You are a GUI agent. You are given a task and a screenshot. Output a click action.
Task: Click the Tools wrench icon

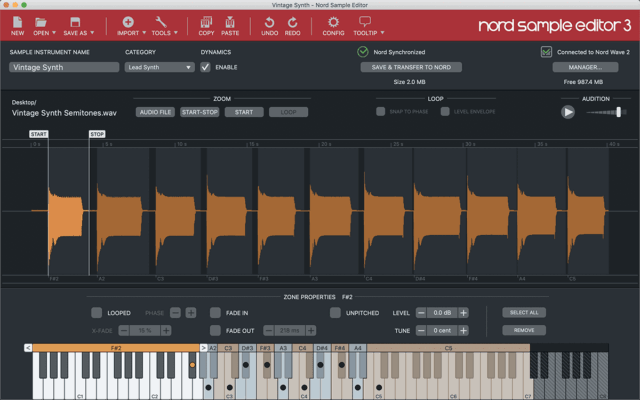[x=161, y=22]
